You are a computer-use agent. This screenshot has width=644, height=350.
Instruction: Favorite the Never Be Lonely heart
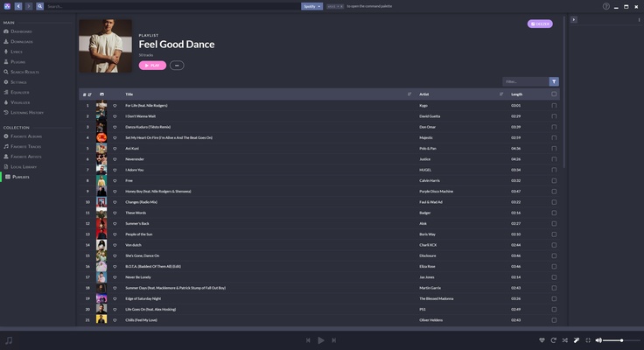point(115,277)
